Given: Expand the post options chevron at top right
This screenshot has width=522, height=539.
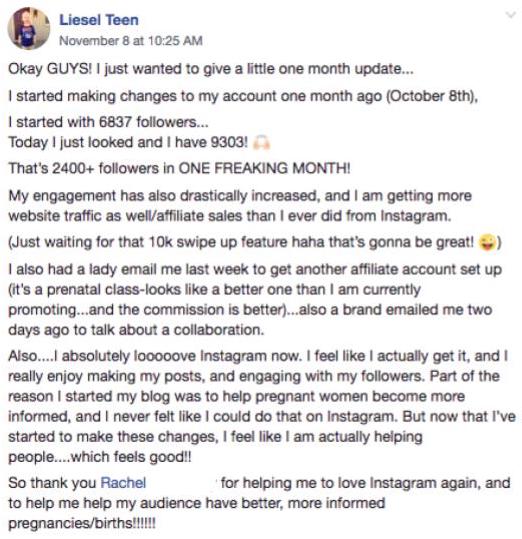Looking at the screenshot, I should (x=511, y=15).
